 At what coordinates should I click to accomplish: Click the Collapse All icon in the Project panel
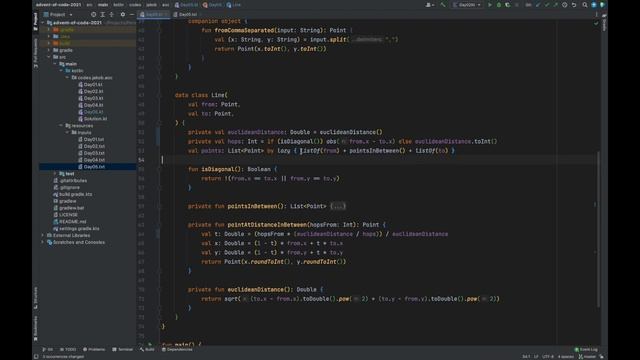tap(111, 14)
